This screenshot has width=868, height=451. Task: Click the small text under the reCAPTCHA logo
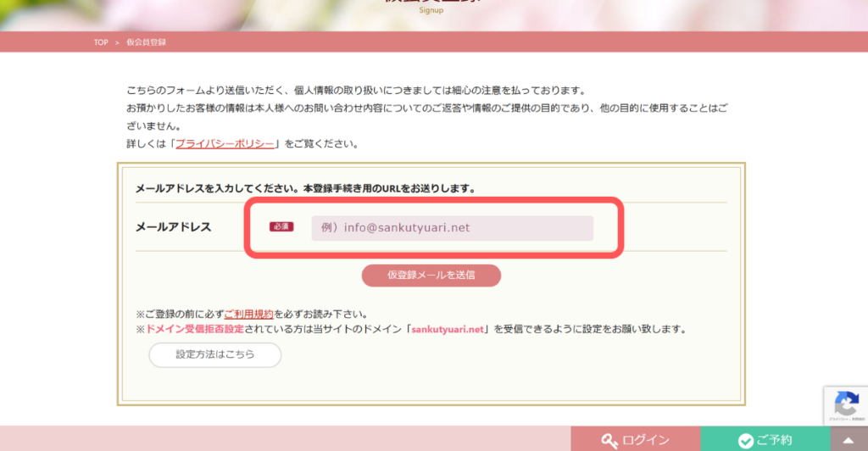845,419
